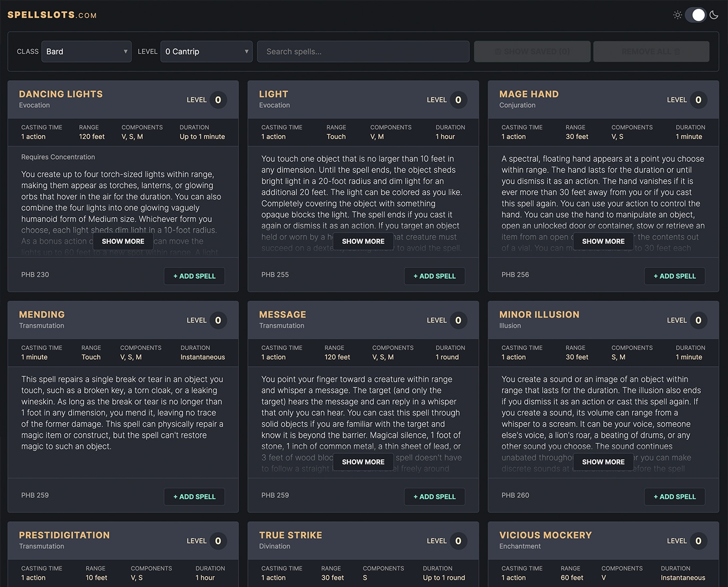Toggle the dark mode switch
Screen dimensions: 728x587
pos(696,15)
